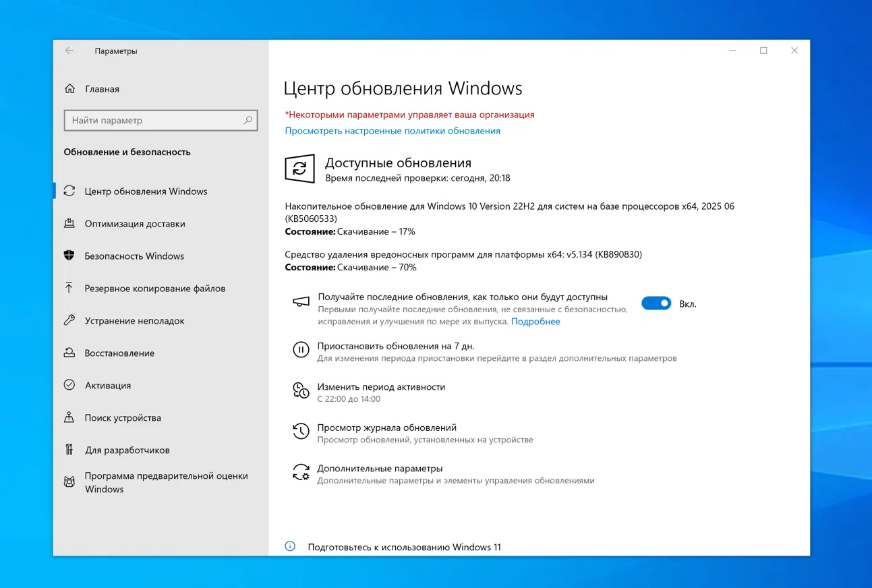872x588 pixels.
Task: Click the wrench icon for Устранение неполадок
Action: [x=69, y=320]
